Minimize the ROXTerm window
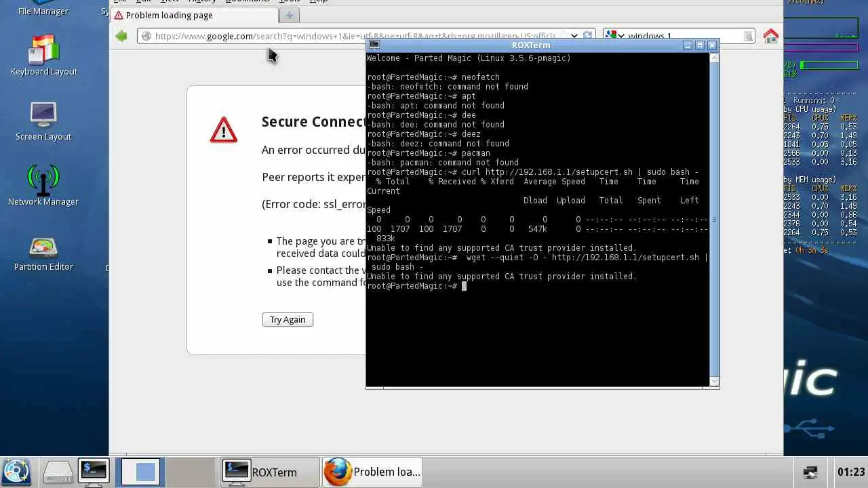 (688, 45)
